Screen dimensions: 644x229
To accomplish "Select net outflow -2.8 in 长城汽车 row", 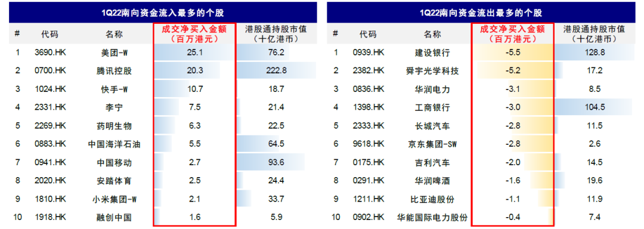I will [513, 126].
